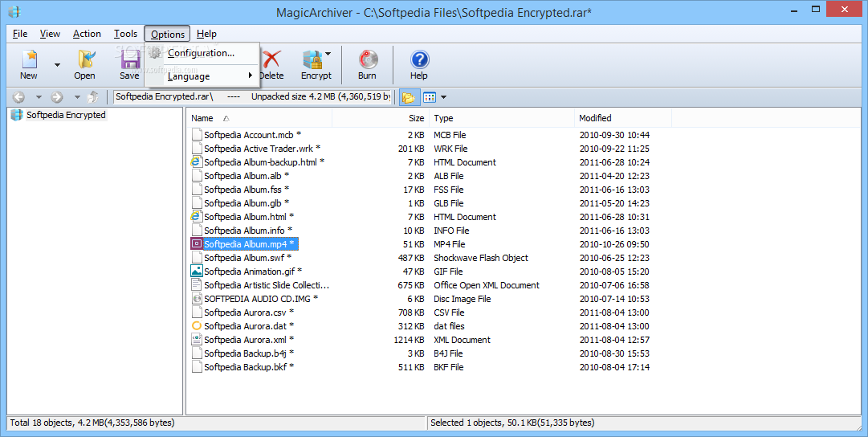Click Softpedia Aurora.dat file icon
The height and width of the screenshot is (437, 868).
click(197, 325)
